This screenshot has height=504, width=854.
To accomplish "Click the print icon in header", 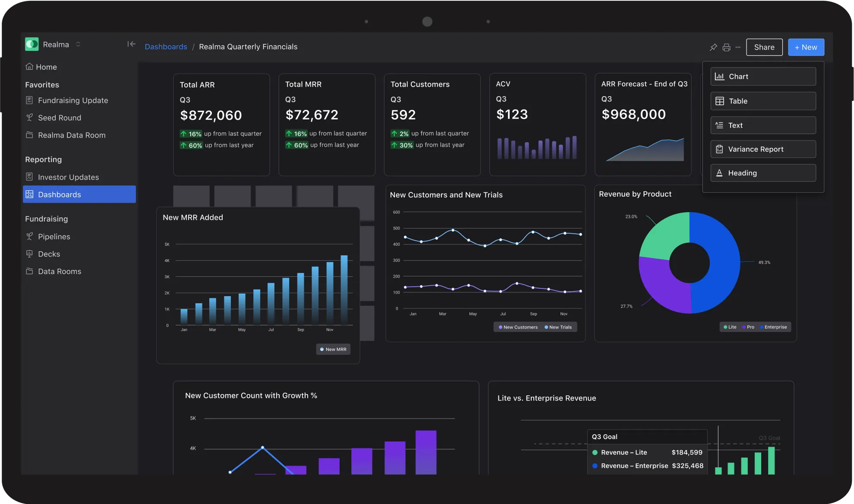I will (726, 47).
